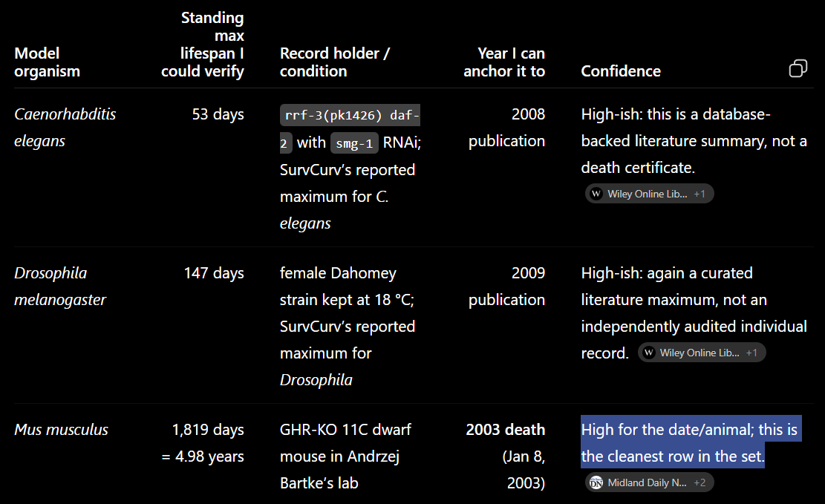Screen dimensions: 825x504
Task: Click the W icon in Drosophila citation
Action: (x=649, y=353)
